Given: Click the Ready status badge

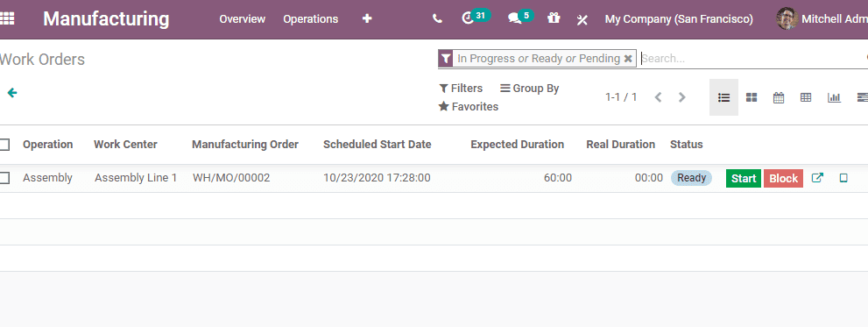Looking at the screenshot, I should coord(691,178).
